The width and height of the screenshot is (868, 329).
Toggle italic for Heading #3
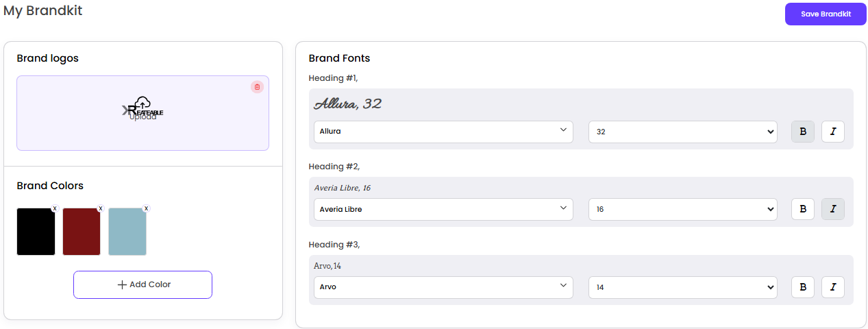click(x=832, y=287)
